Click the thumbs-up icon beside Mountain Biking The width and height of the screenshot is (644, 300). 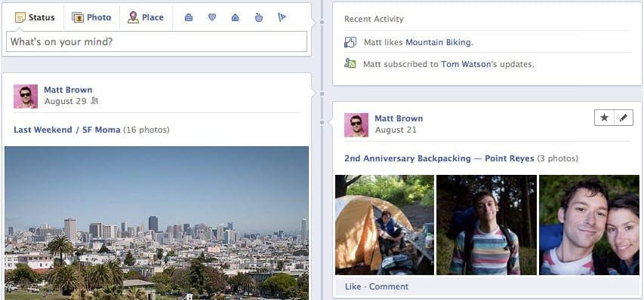coord(350,41)
